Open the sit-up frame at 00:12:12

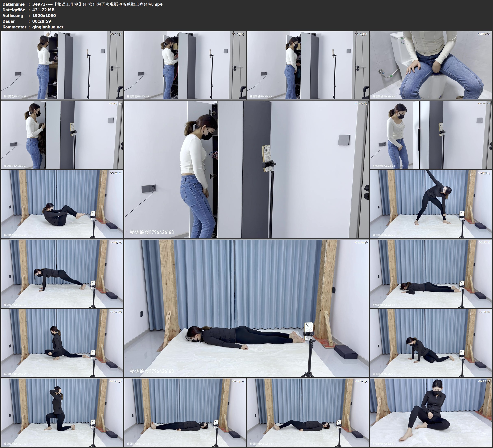[x=62, y=204]
